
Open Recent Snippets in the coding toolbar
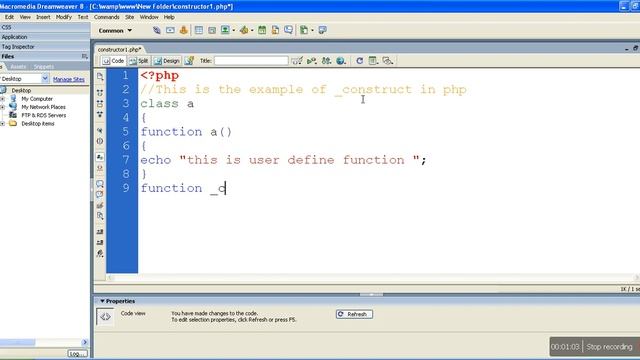[x=100, y=216]
